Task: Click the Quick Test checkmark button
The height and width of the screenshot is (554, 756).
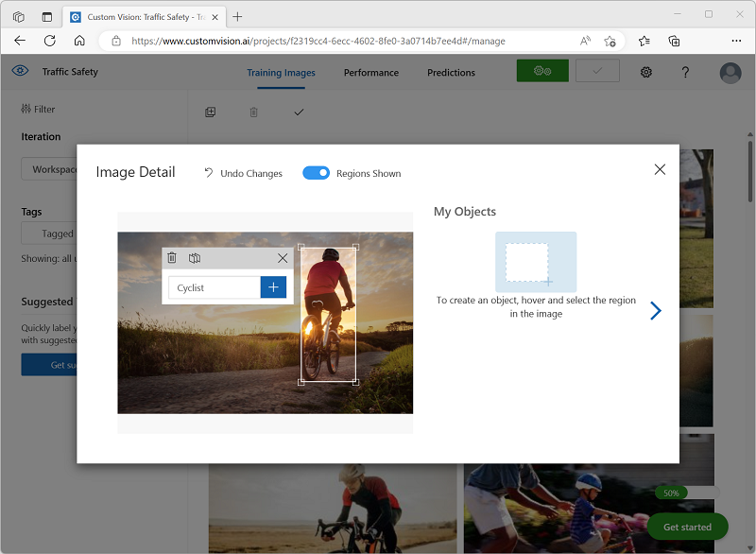Action: 597,71
